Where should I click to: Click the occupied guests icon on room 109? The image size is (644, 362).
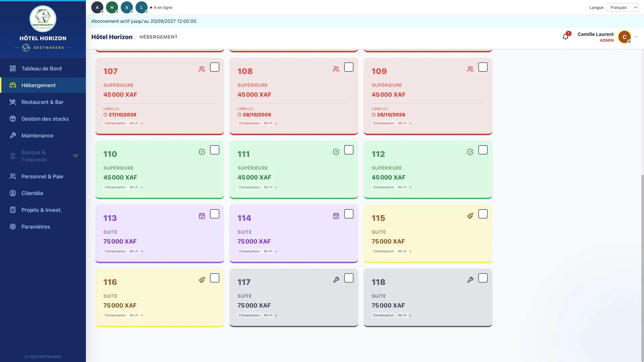(x=470, y=69)
